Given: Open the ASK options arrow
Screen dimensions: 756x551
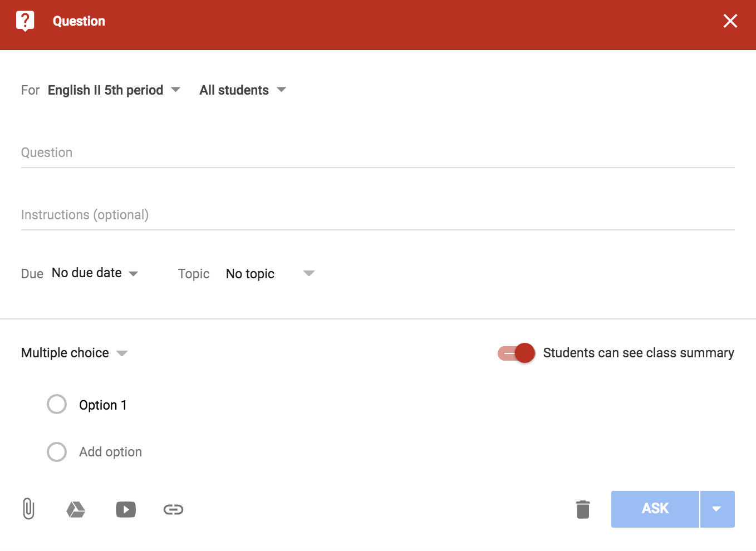Looking at the screenshot, I should (x=718, y=509).
